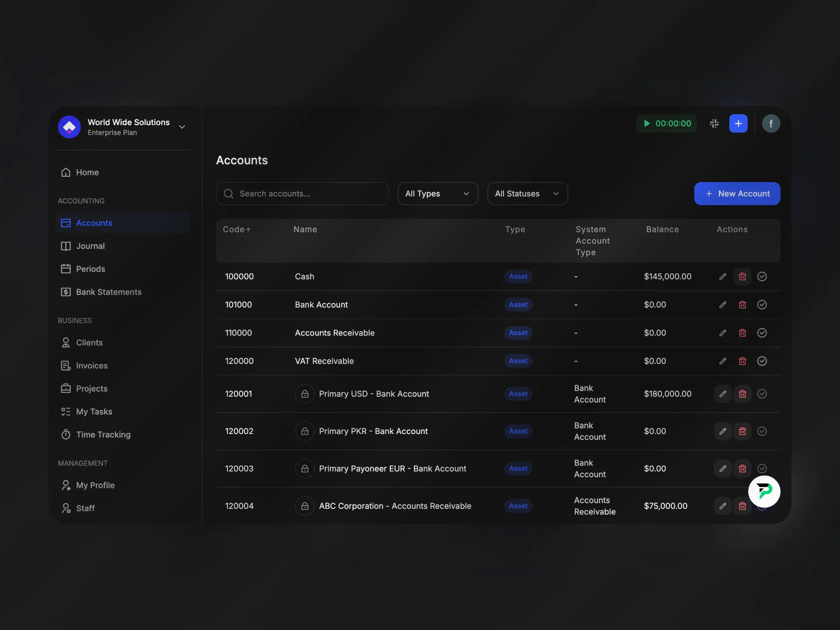Toggle the status checkmark for VAT Receivable
This screenshot has width=840, height=630.
(762, 361)
